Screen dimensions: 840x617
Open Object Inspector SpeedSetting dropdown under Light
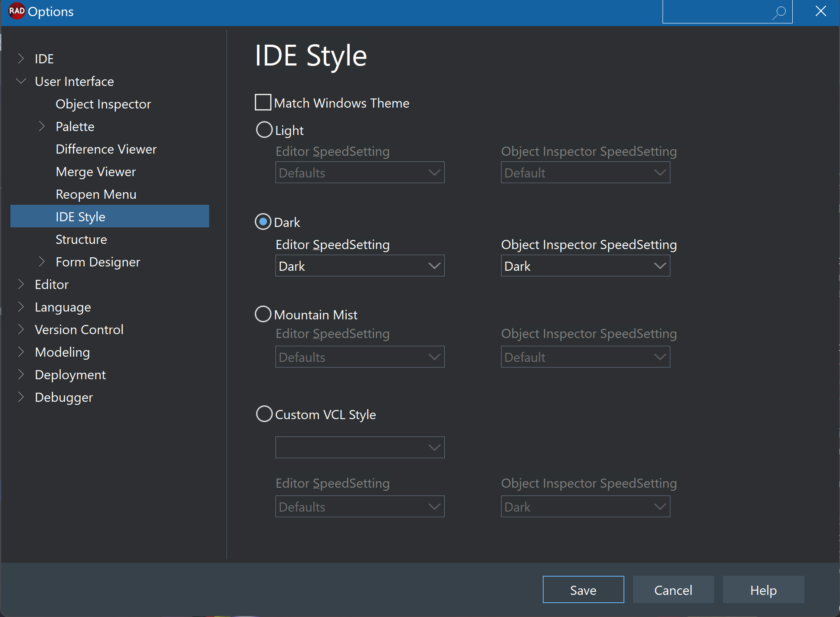[585, 172]
